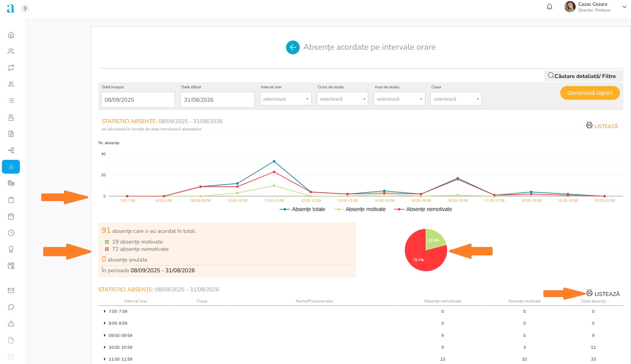Image resolution: width=631 pixels, height=364 pixels.
Task: Open the clock icon in sidebar
Action: pyautogui.click(x=11, y=233)
